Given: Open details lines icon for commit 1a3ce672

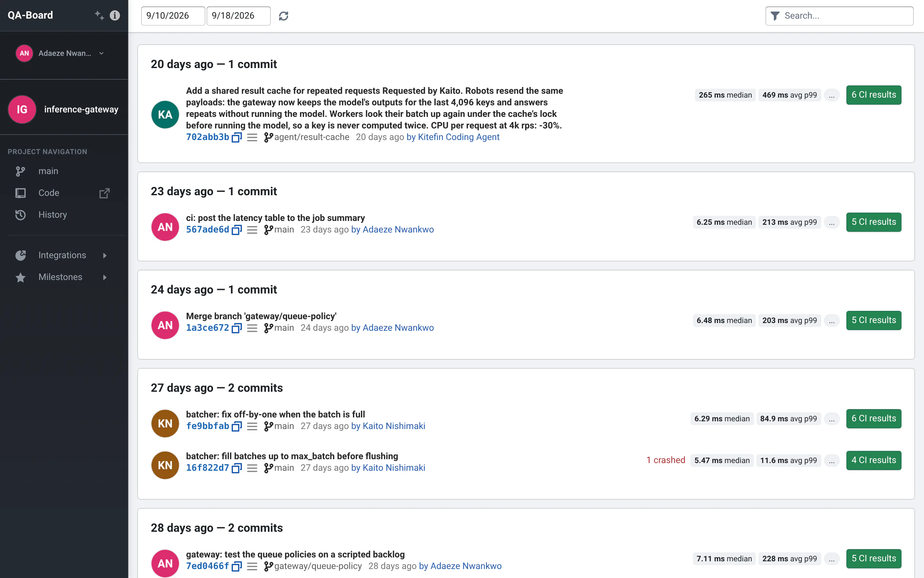Looking at the screenshot, I should pyautogui.click(x=252, y=328).
